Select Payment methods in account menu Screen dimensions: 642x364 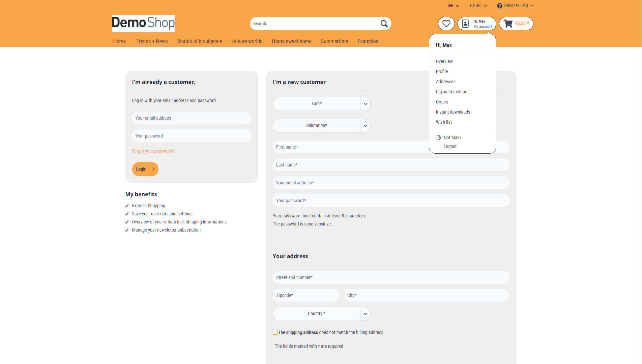pos(453,92)
